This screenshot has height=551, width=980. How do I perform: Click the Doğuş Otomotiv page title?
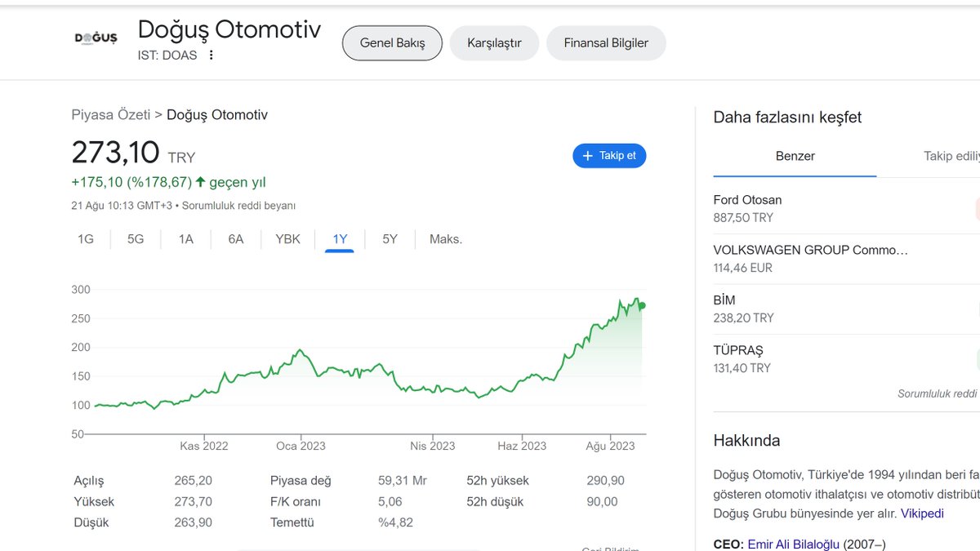[229, 29]
